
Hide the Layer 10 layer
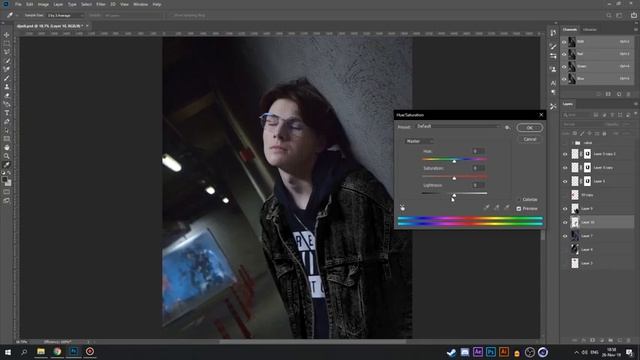[565, 222]
